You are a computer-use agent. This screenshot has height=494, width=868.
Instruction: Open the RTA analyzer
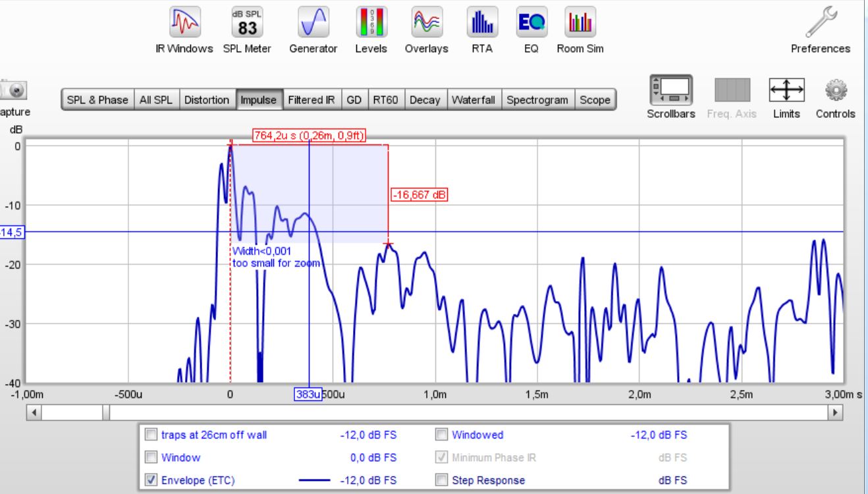[479, 23]
